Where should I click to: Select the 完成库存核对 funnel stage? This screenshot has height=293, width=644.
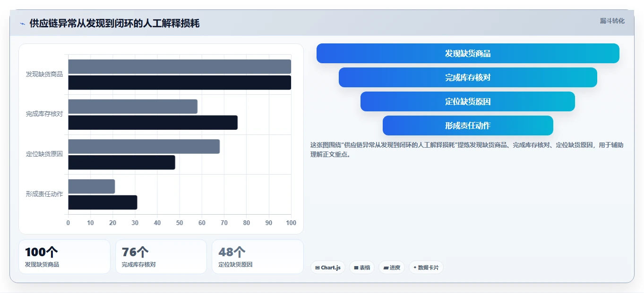point(468,77)
